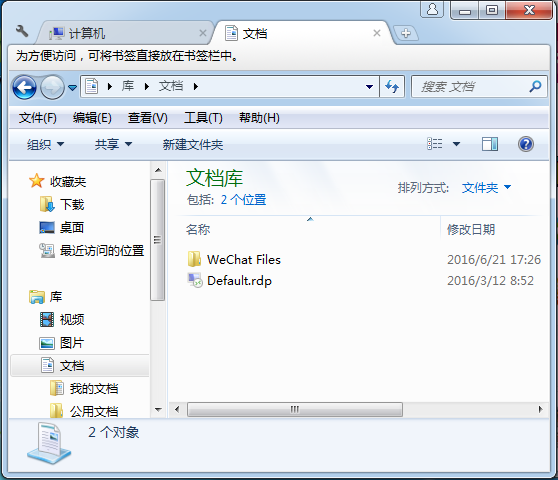Image resolution: width=558 pixels, height=480 pixels.
Task: Open help with the question mark icon
Action: click(525, 144)
